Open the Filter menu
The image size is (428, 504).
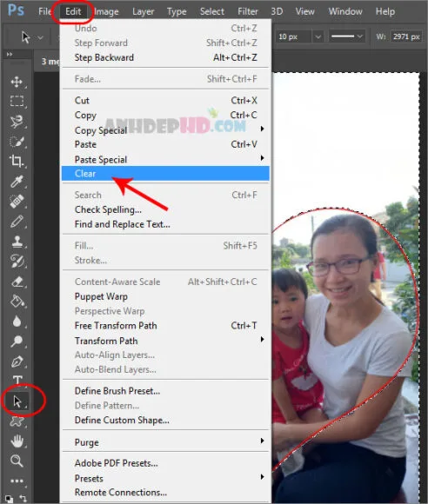coord(247,11)
